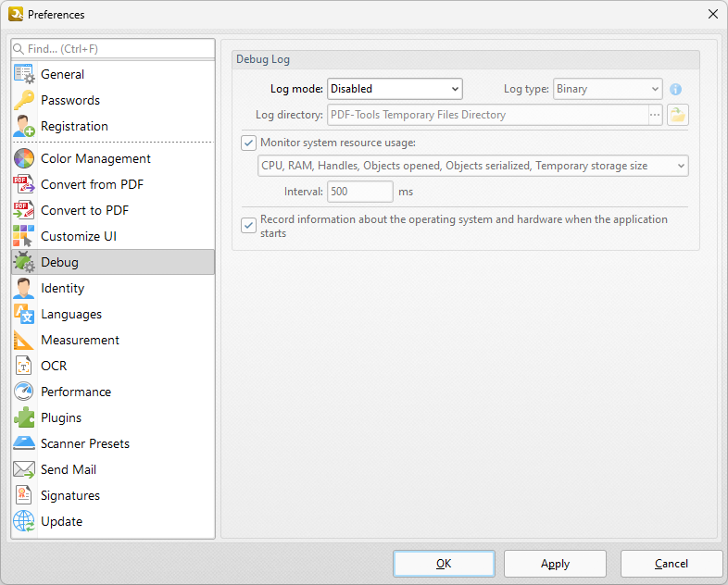Select the General category label

(x=63, y=74)
